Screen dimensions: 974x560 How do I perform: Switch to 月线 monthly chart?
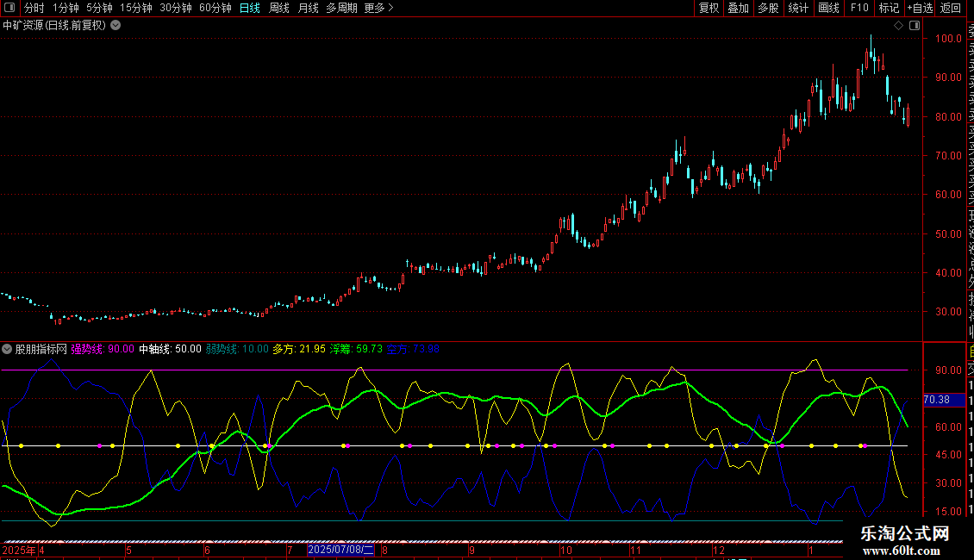coord(308,8)
